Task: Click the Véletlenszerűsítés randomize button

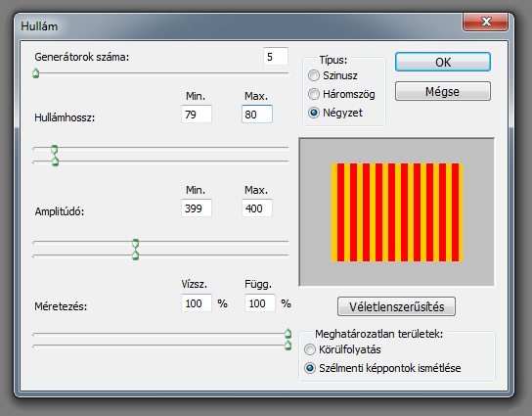Action: coord(396,306)
